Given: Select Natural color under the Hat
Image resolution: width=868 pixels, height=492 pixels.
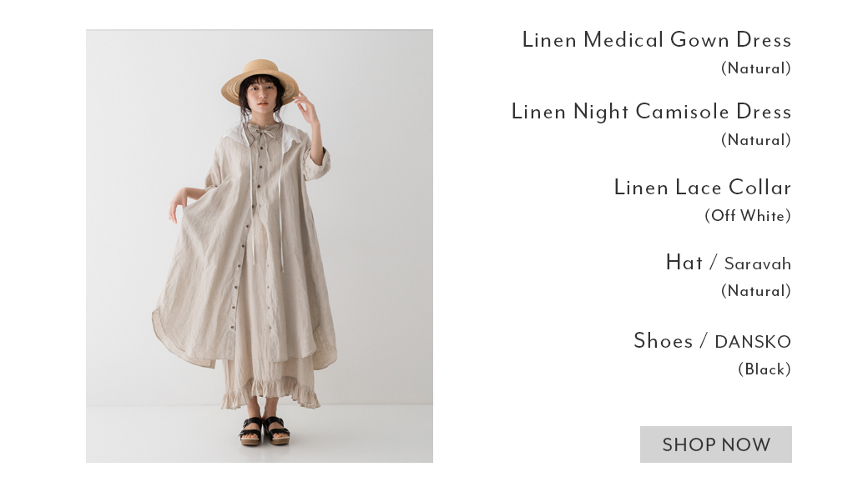Looking at the screenshot, I should 755,291.
